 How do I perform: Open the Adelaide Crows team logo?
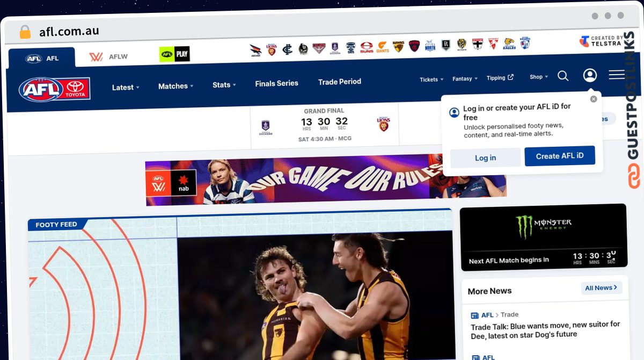point(255,49)
